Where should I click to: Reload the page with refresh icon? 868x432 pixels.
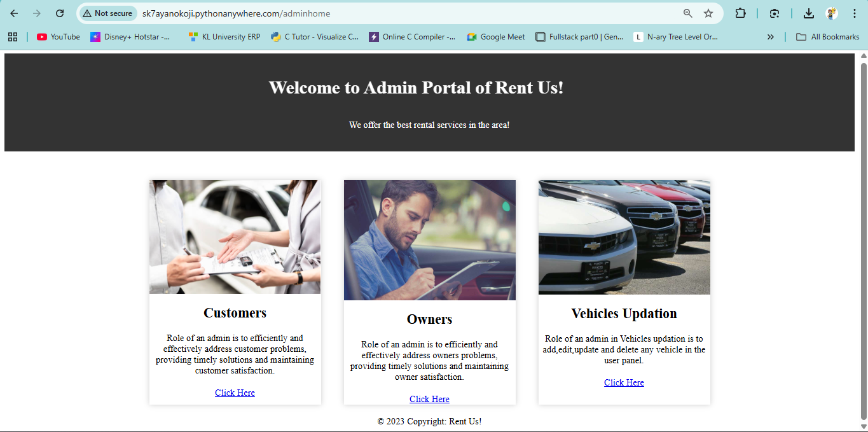(x=60, y=13)
